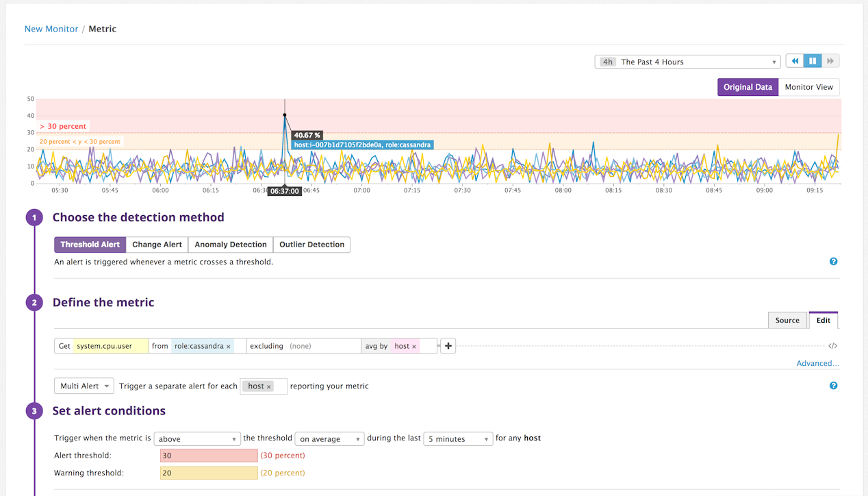The height and width of the screenshot is (496, 868).
Task: Open the Multi Alert dropdown
Action: (84, 386)
